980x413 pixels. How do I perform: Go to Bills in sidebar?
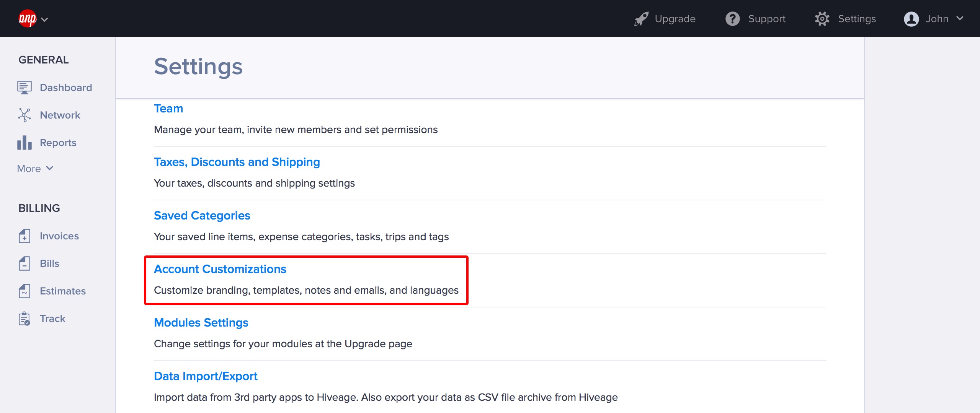click(49, 263)
